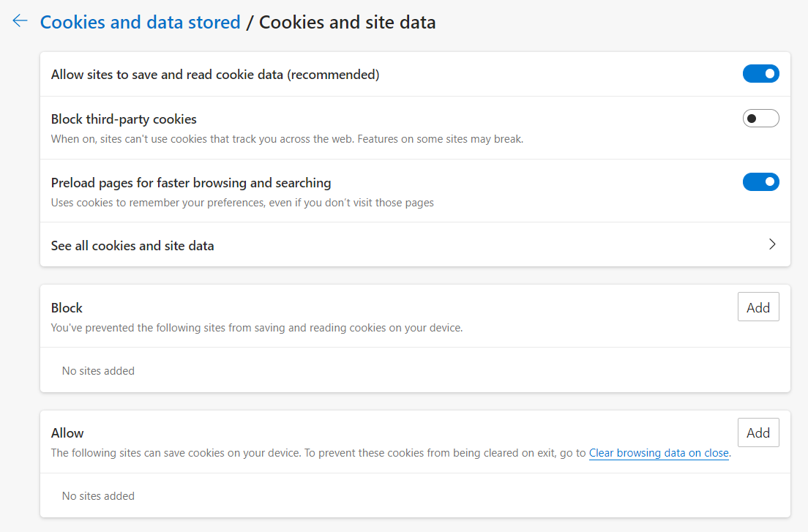Add a site to the Block list

point(758,307)
